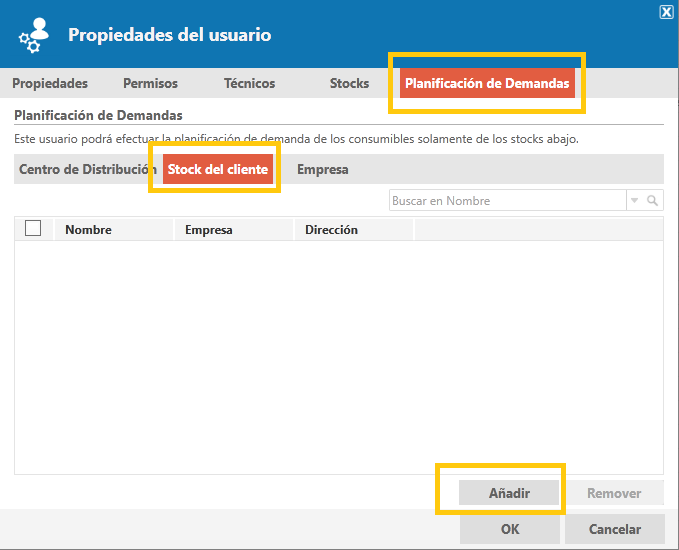Confirm with the OK button
This screenshot has width=679, height=550.
[x=510, y=529]
